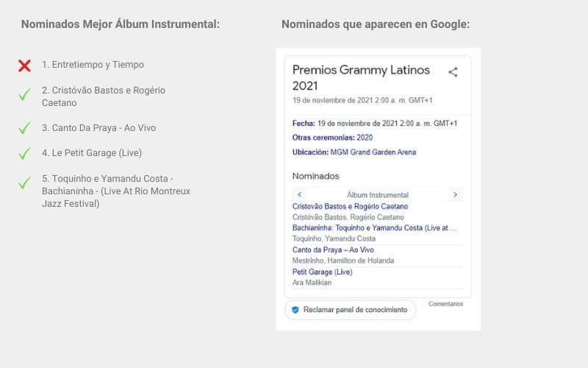
Task: Open Bachianinha: Toquinho e Yamandu Costa link
Action: point(375,228)
